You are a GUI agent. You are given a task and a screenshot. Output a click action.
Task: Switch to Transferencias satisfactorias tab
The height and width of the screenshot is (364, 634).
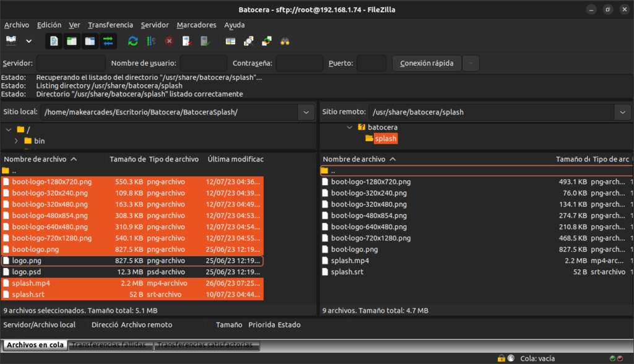pyautogui.click(x=206, y=345)
